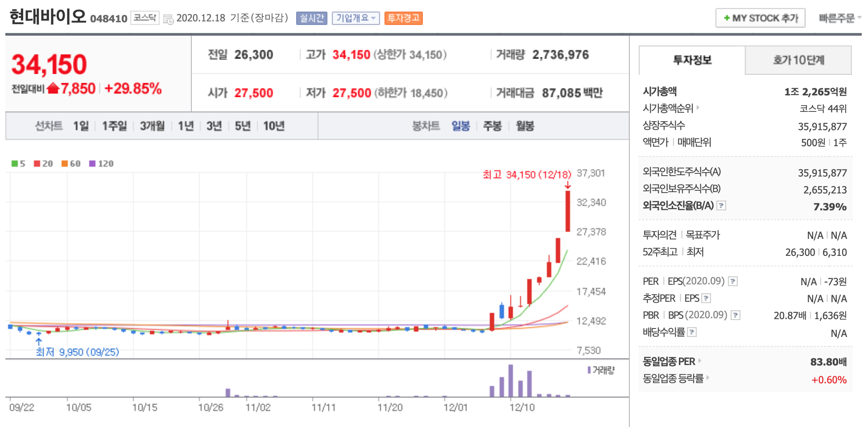Select 3개월 line chart period
This screenshot has width=868, height=427.
click(152, 126)
